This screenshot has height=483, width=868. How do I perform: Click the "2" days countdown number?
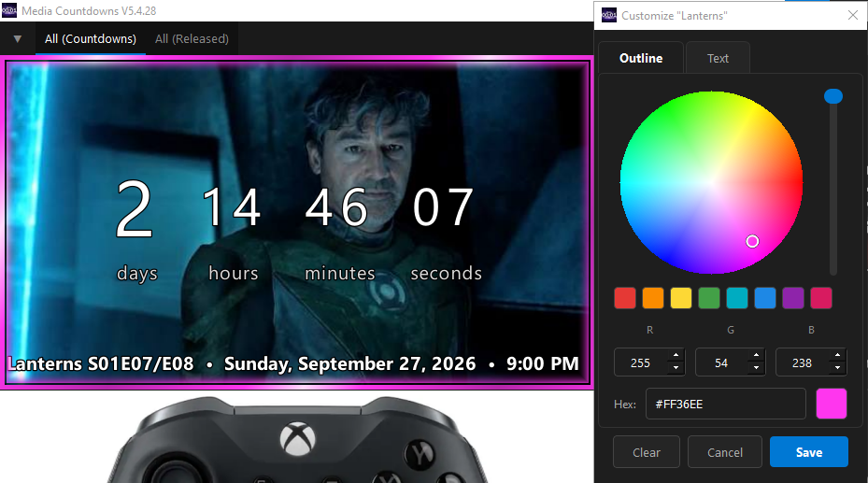[135, 209]
